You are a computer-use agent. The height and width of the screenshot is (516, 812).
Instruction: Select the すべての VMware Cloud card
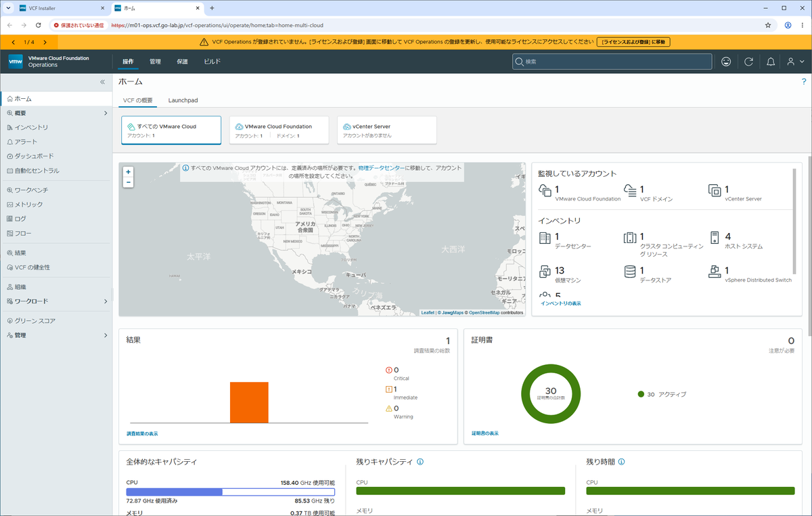tap(171, 130)
